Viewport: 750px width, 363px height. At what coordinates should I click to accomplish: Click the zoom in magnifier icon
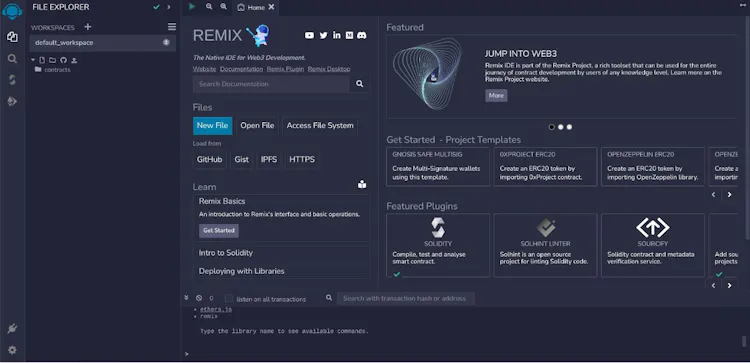(223, 7)
